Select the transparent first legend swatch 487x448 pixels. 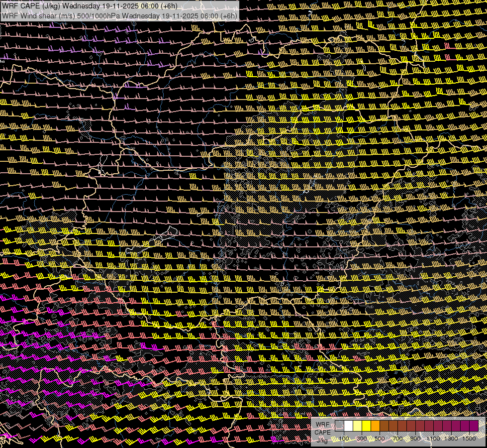coord(339,426)
